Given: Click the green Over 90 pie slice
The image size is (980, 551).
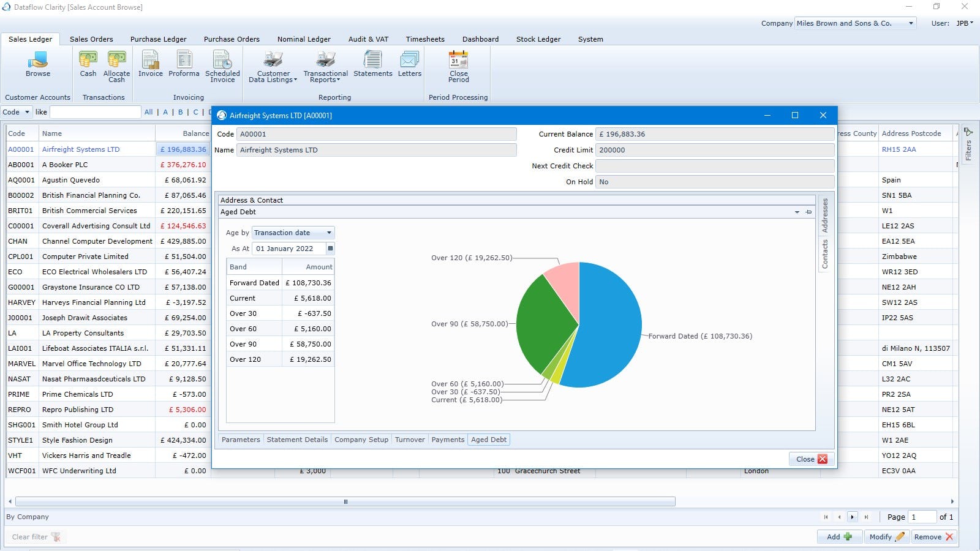Looking at the screenshot, I should tap(545, 324).
